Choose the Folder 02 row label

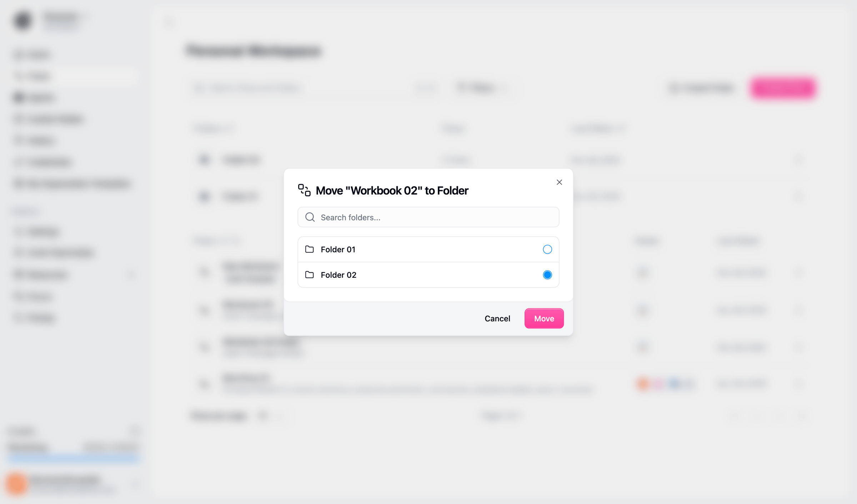click(x=339, y=274)
